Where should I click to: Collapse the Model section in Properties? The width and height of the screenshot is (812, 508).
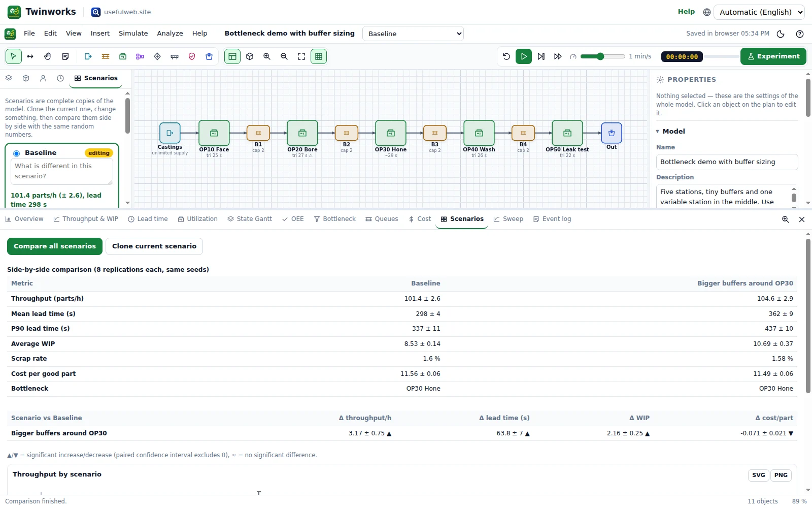(658, 132)
